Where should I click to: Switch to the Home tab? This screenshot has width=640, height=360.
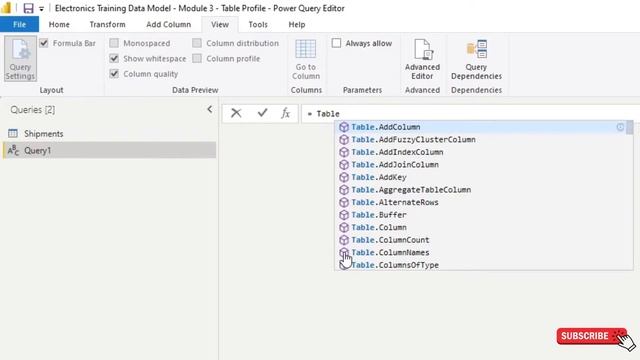click(59, 24)
